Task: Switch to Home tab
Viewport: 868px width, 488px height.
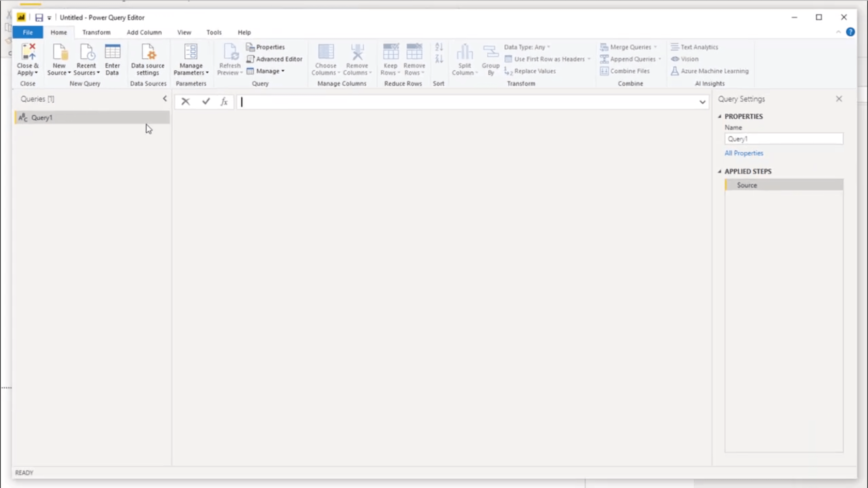Action: point(59,32)
